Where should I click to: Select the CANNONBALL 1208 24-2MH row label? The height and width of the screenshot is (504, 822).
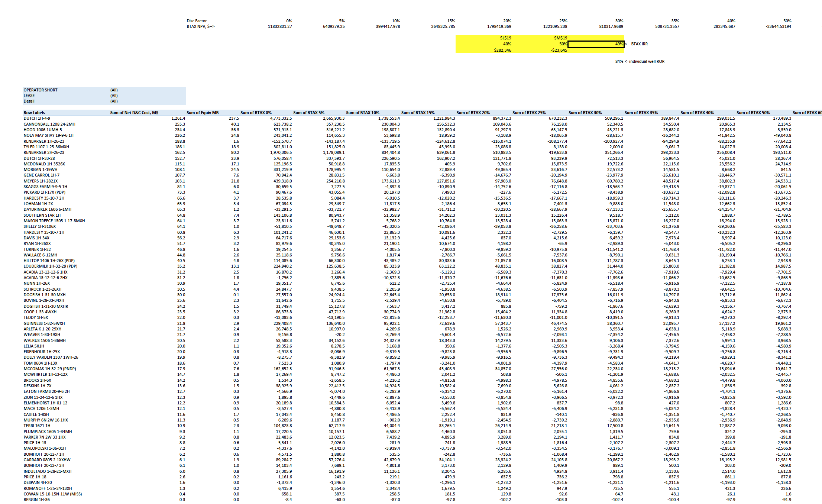click(x=49, y=124)
